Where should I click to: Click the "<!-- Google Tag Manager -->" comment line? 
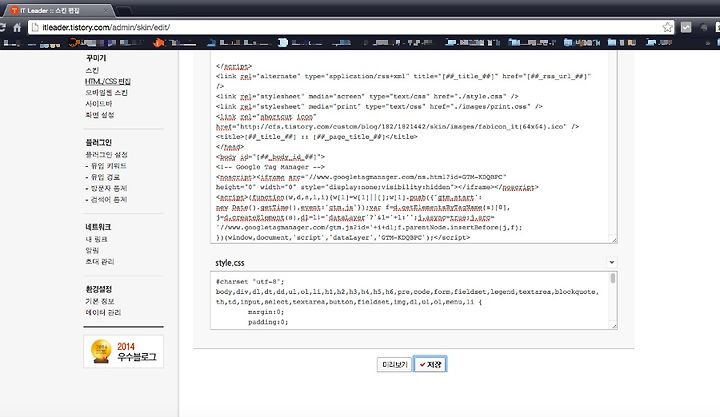coord(270,167)
